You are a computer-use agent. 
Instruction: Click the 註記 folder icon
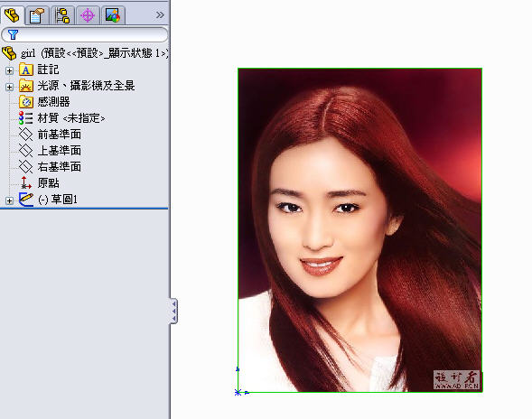pyautogui.click(x=26, y=70)
